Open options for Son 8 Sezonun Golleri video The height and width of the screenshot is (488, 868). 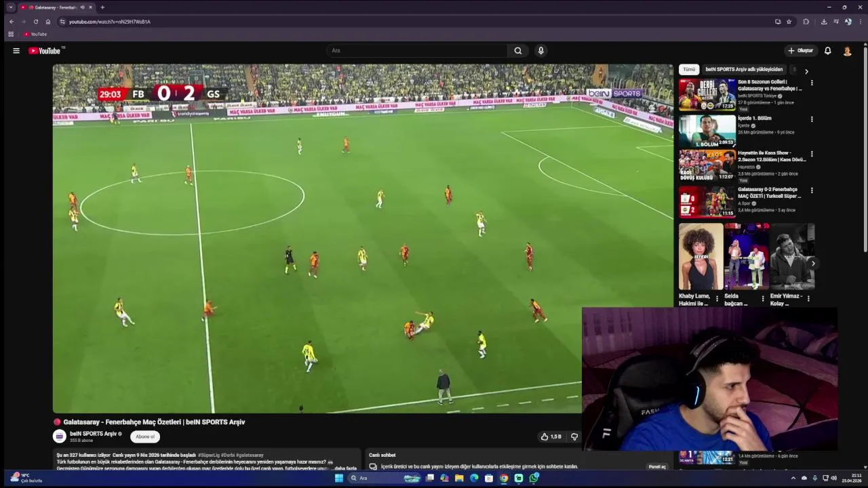(812, 83)
